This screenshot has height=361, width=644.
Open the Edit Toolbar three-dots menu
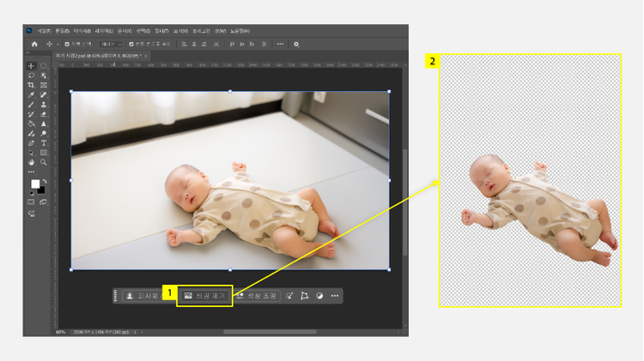(31, 171)
